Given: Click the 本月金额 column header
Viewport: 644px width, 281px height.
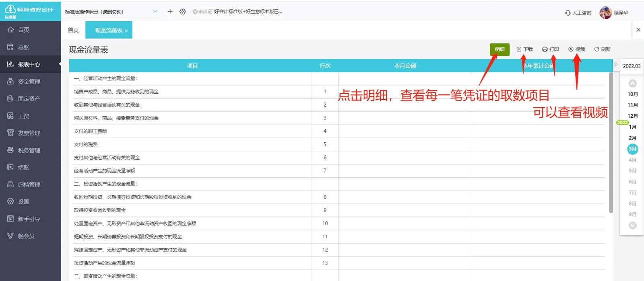Looking at the screenshot, I should point(405,66).
